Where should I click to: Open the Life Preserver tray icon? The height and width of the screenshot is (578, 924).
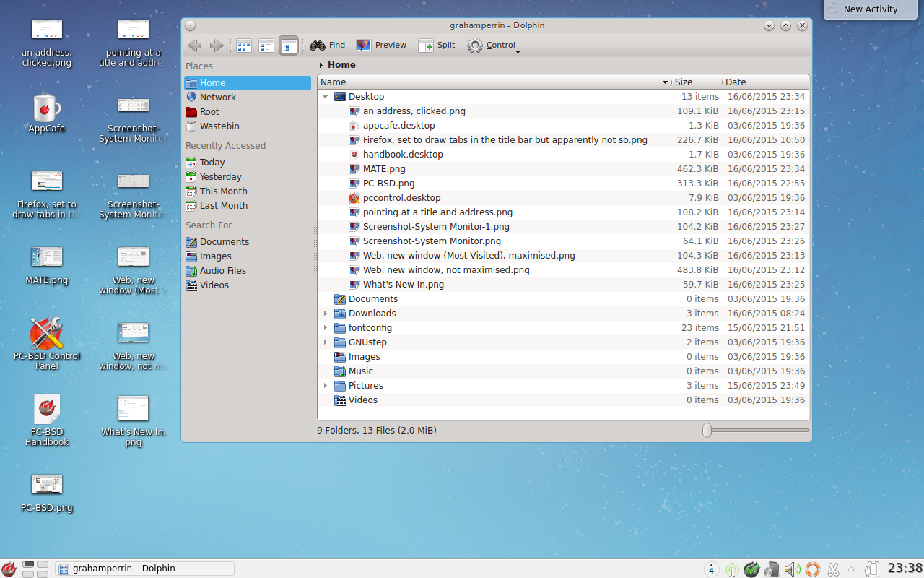click(x=813, y=569)
